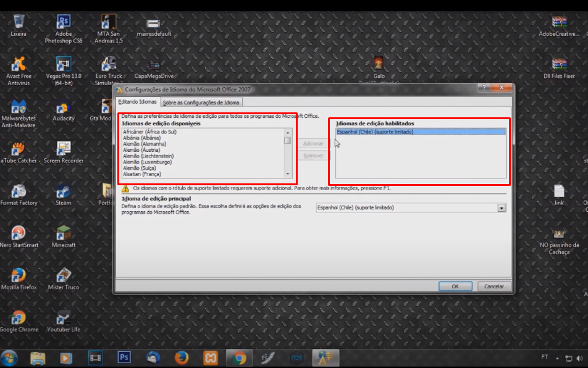Screen dimensions: 588x368
Task: Open Screen Recorder desktop shortcut
Action: tap(64, 153)
